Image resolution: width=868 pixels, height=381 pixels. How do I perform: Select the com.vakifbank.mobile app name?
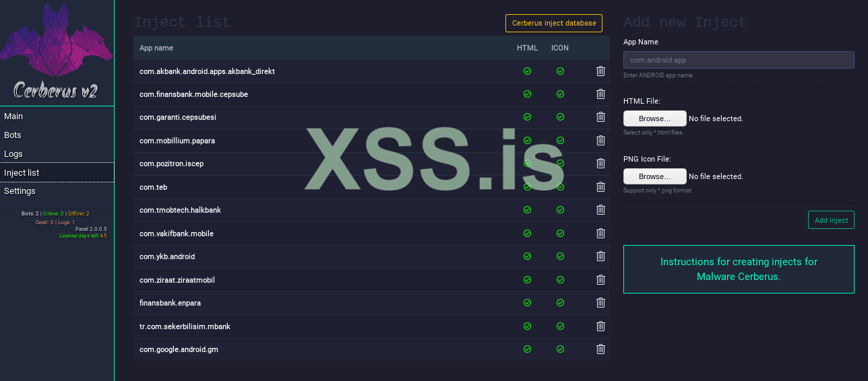click(177, 234)
